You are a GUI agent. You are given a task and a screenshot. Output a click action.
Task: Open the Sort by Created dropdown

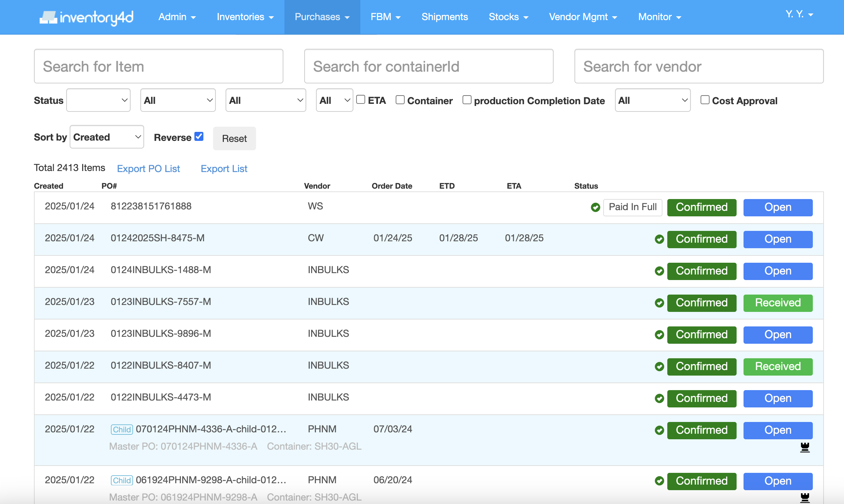[107, 137]
